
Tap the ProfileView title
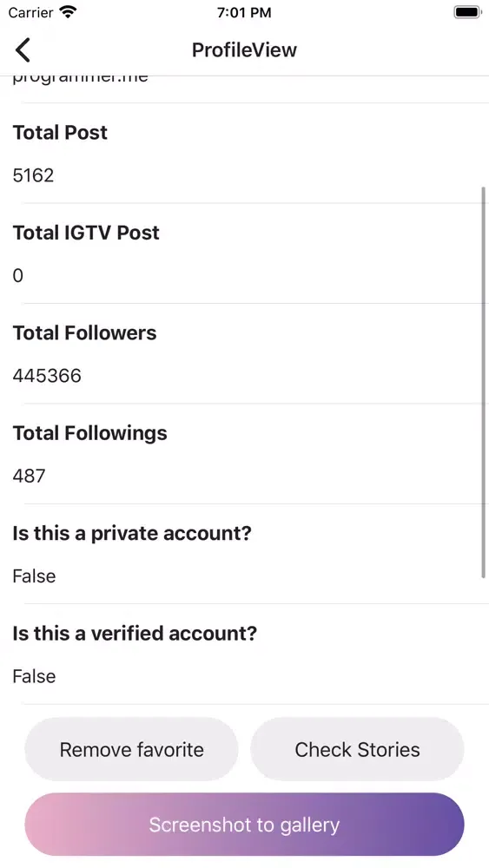point(244,49)
